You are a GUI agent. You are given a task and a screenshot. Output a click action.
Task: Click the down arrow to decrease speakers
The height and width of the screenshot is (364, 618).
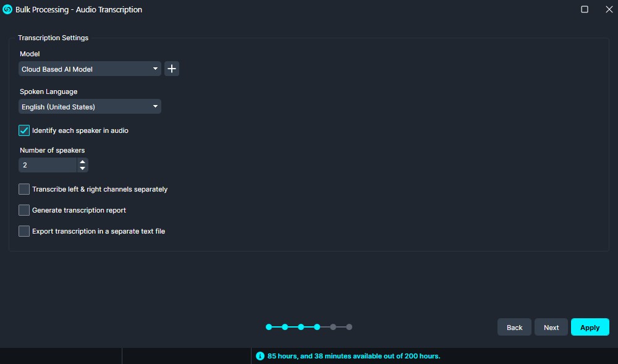click(82, 167)
